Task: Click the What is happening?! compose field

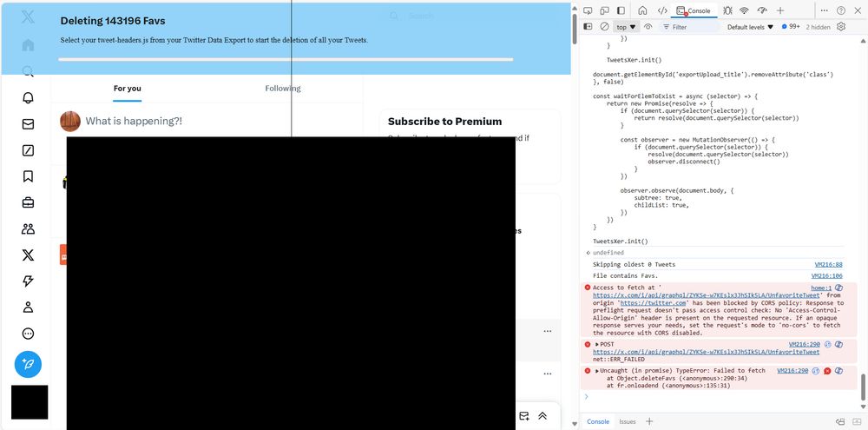Action: coord(134,121)
